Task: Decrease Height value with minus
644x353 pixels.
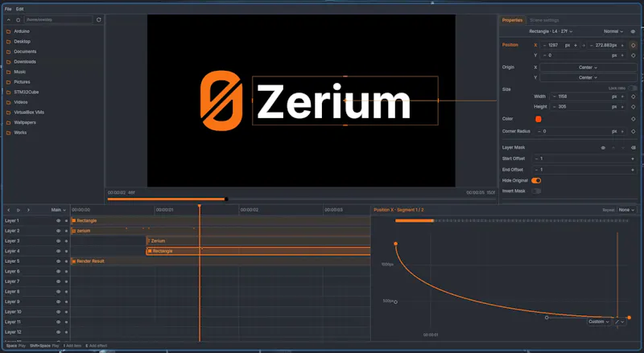Action: (555, 107)
